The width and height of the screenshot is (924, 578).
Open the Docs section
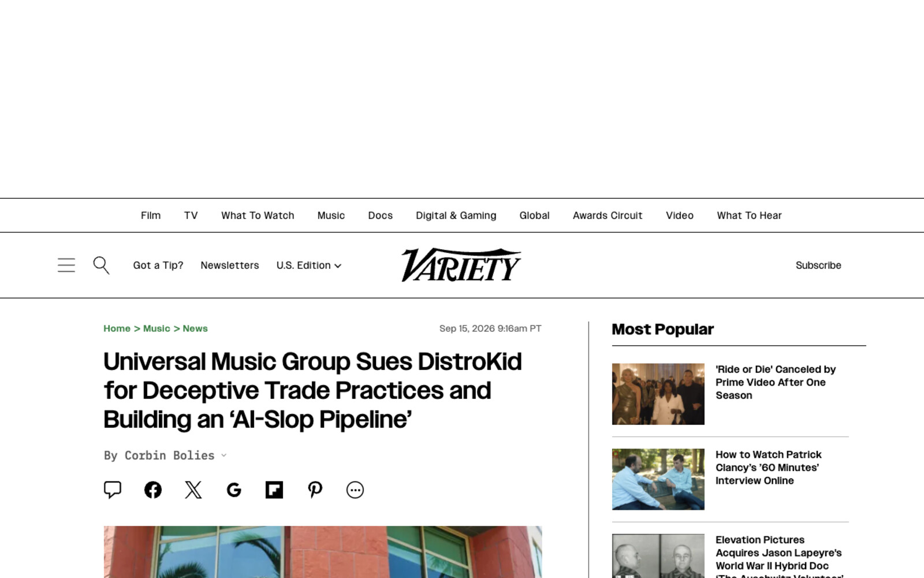pyautogui.click(x=380, y=216)
